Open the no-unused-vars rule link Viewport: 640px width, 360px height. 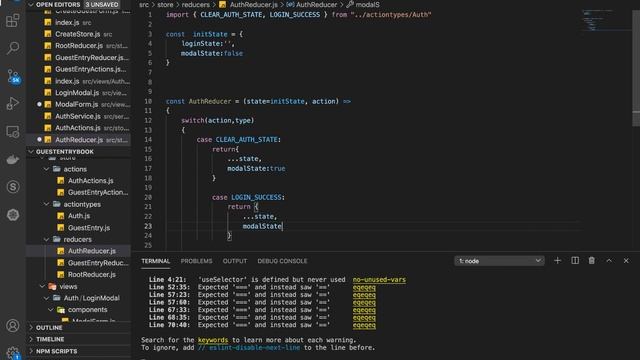[x=379, y=280]
